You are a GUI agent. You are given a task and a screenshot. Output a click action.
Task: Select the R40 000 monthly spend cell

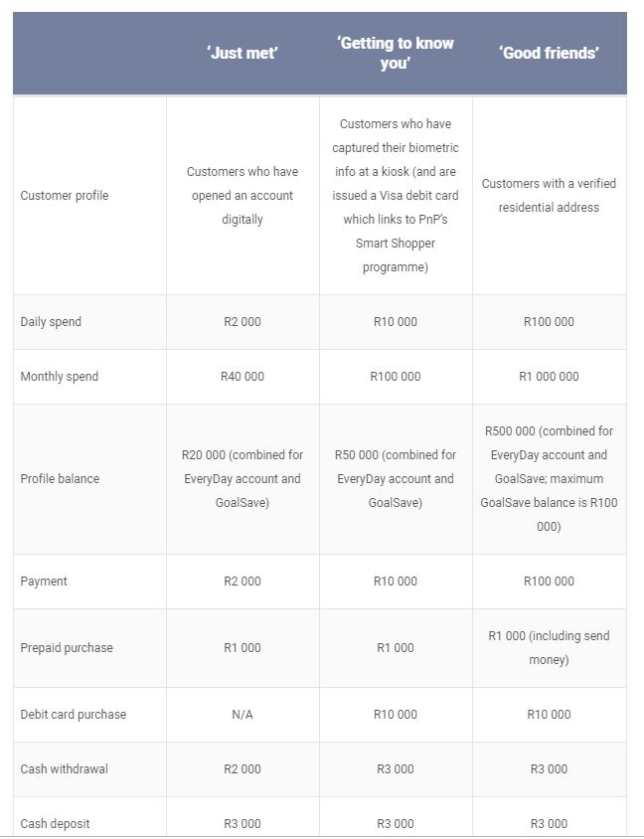pos(242,377)
